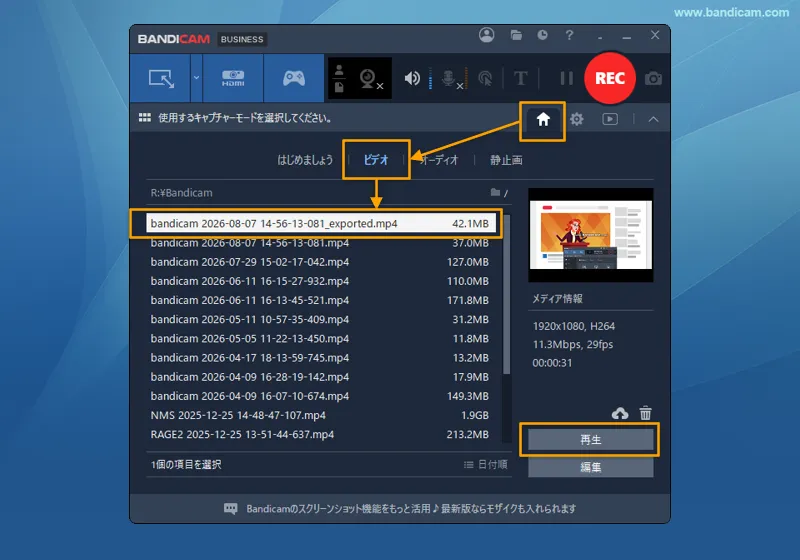This screenshot has height=560, width=800.
Task: Select bandicam 2026-05-11 10-57-35-409.mp4
Action: pyautogui.click(x=321, y=319)
